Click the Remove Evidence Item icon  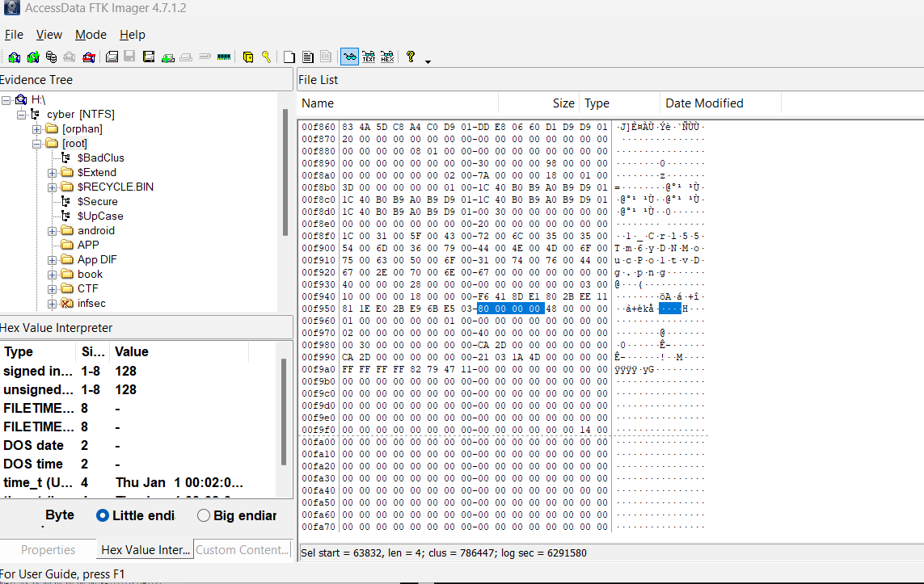click(70, 57)
